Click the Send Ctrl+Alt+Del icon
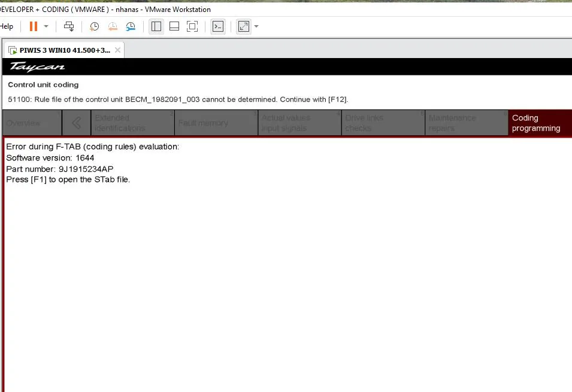The height and width of the screenshot is (392, 572). [x=69, y=26]
